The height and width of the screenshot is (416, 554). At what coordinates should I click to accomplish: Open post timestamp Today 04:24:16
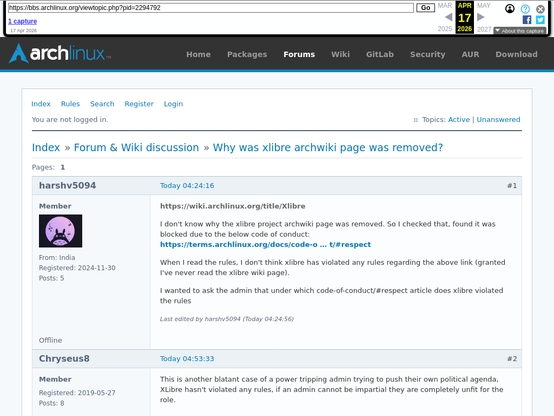tap(187, 186)
